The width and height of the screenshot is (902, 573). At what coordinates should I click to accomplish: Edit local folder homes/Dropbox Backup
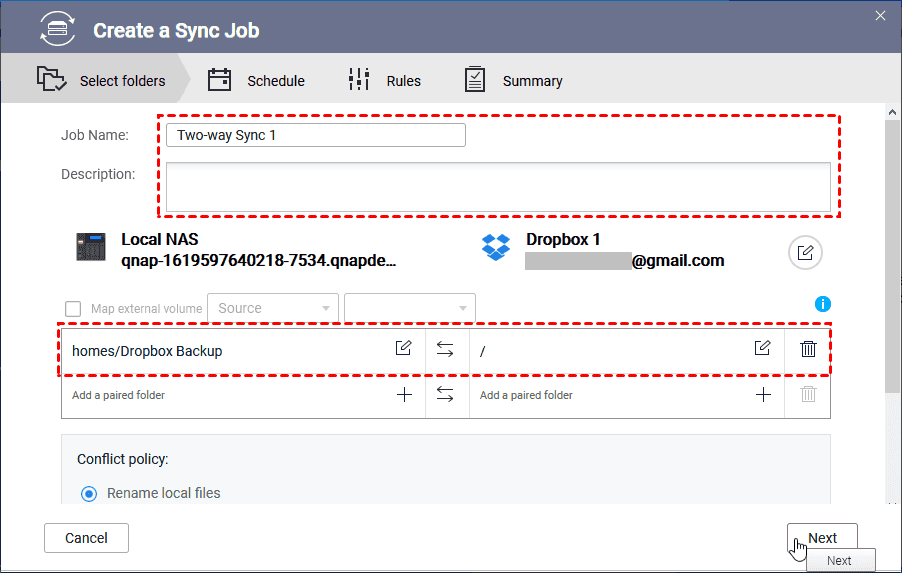[403, 349]
